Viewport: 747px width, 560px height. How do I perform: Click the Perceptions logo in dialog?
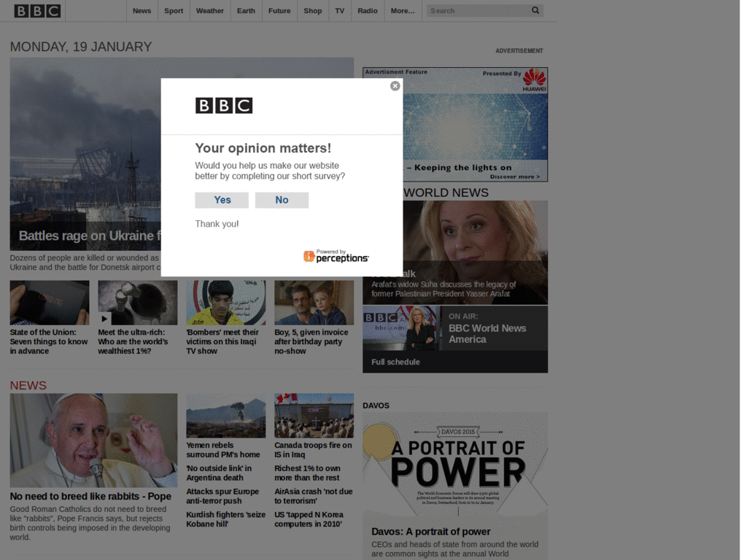(x=336, y=256)
